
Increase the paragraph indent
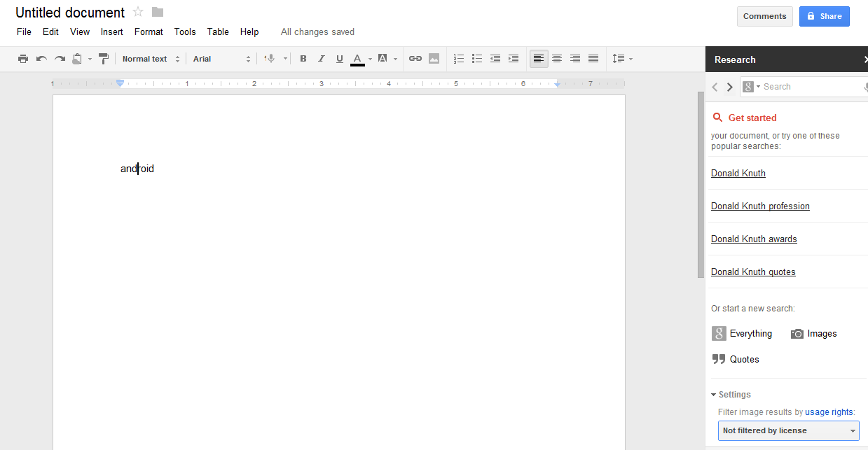click(514, 59)
